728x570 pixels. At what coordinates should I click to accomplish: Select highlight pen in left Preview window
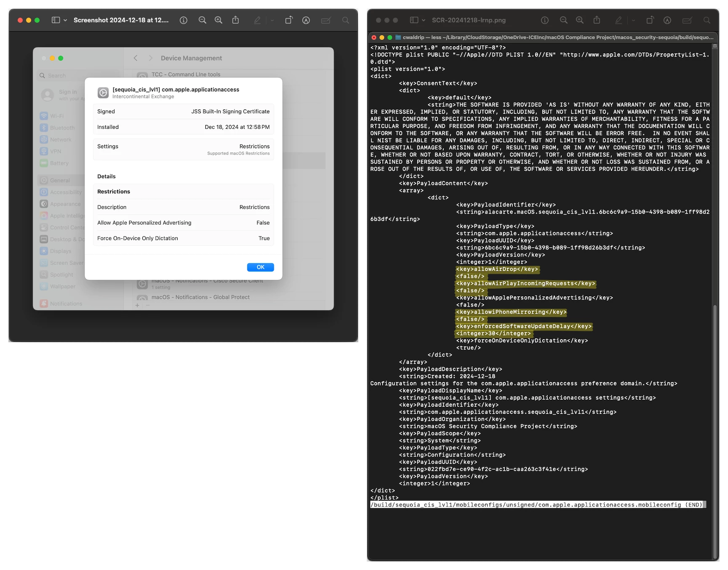pyautogui.click(x=257, y=20)
